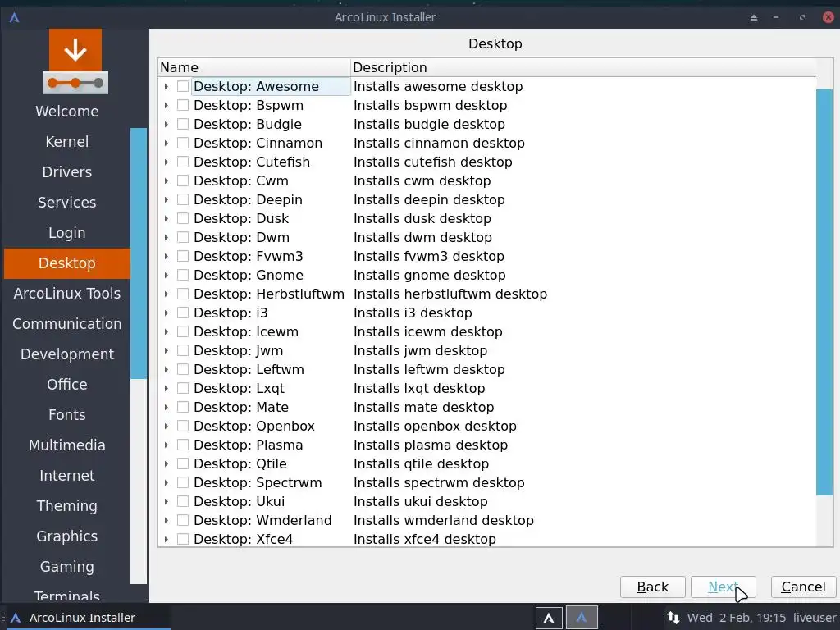The height and width of the screenshot is (630, 840).
Task: Expand the Desktop: Deepin entry
Action: (x=166, y=199)
